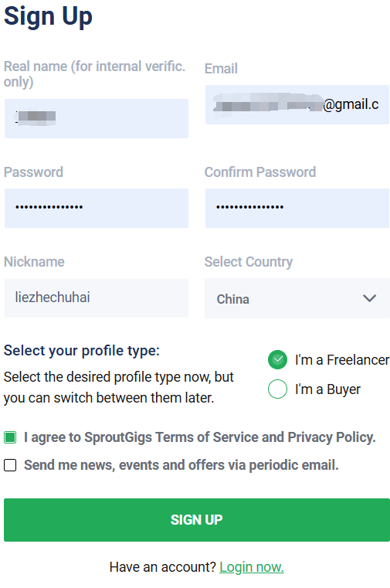Follow the Login now link
Viewport: 390px width, 588px height.
click(252, 567)
